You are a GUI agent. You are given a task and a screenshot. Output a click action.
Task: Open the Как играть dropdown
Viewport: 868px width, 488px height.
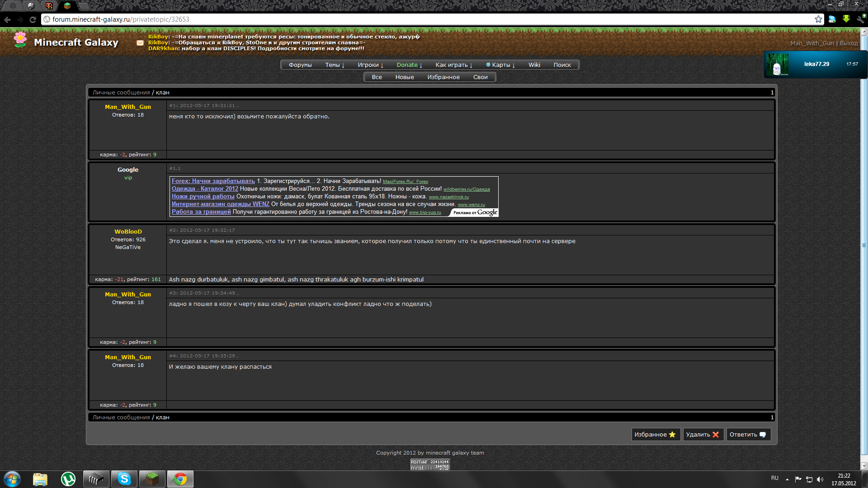453,65
